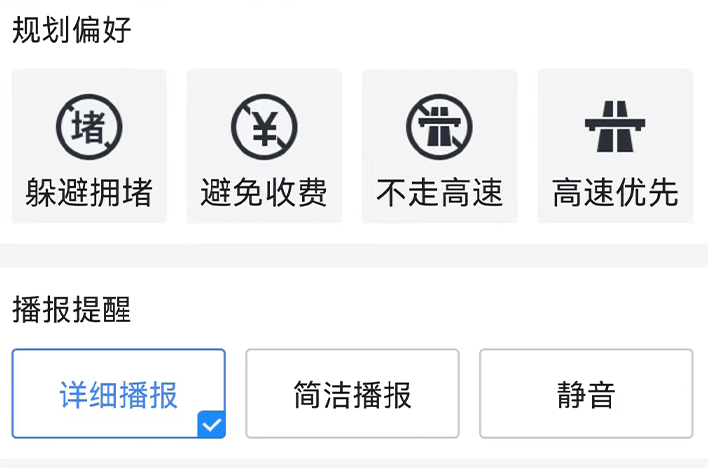Click the 播报提醒 section heading
The image size is (708, 468).
pos(72,310)
